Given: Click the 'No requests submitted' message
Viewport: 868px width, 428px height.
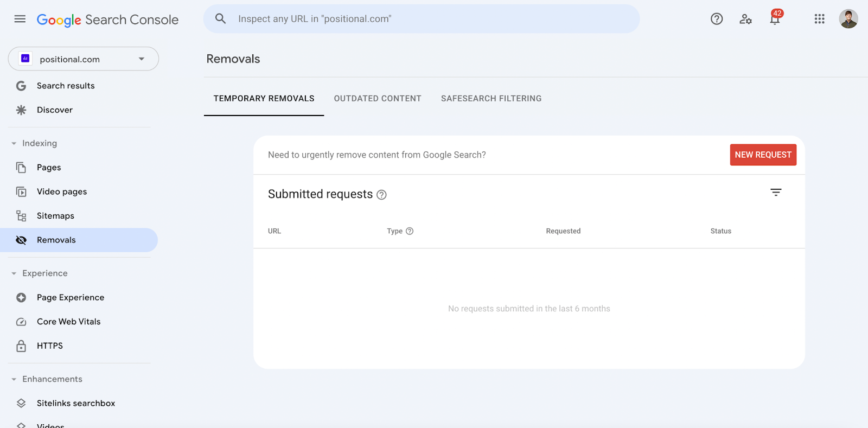Looking at the screenshot, I should click(x=529, y=309).
